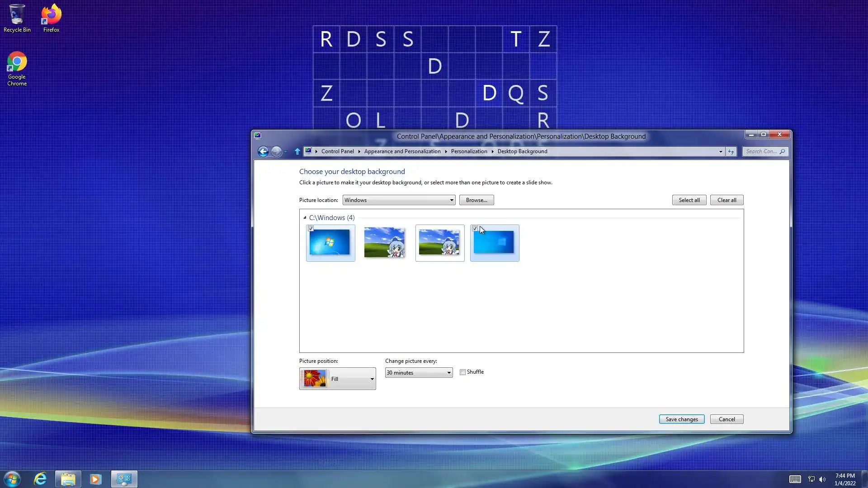Click the Up folder arrow icon
Viewport: 868px width, 488px height.
[x=297, y=151]
